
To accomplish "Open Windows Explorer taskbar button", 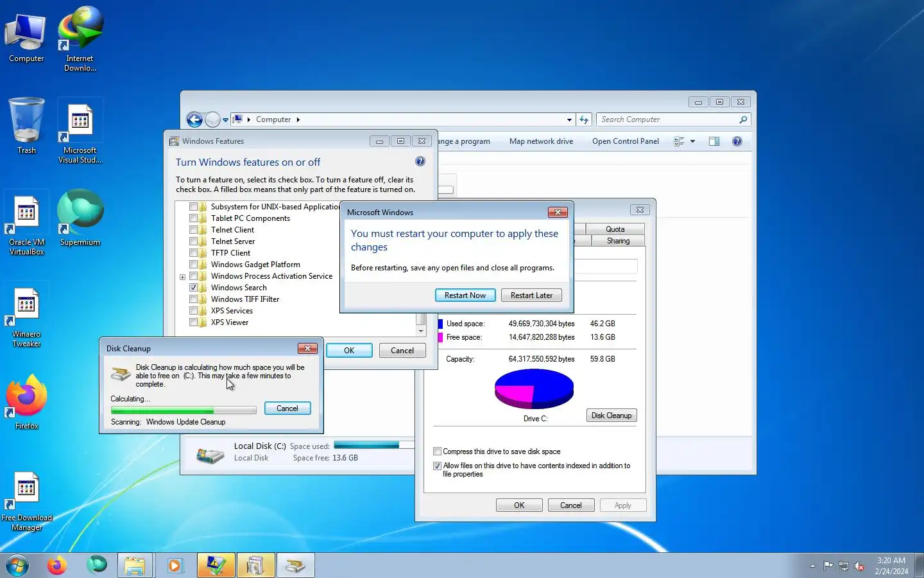I will (135, 565).
